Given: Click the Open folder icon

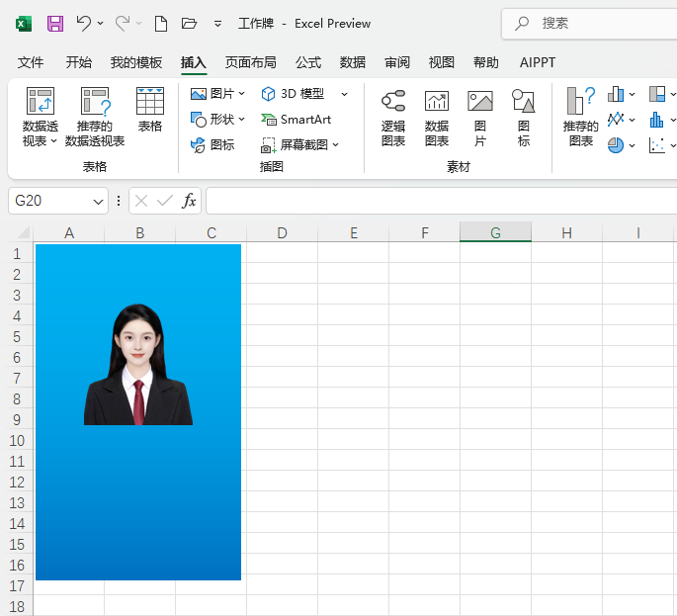Looking at the screenshot, I should pos(189,24).
